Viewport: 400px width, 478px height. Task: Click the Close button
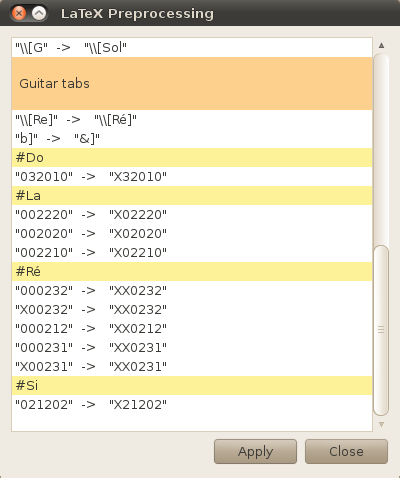coord(346,451)
